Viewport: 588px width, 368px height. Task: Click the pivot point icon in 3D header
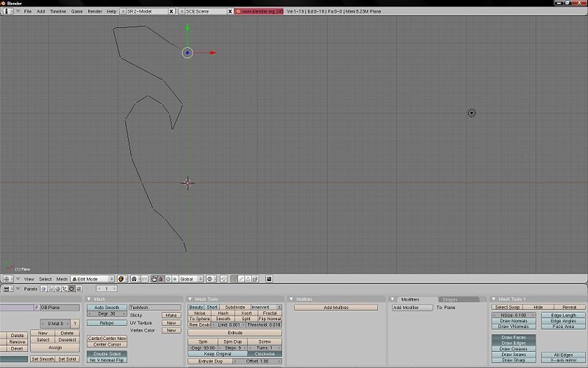click(135, 279)
